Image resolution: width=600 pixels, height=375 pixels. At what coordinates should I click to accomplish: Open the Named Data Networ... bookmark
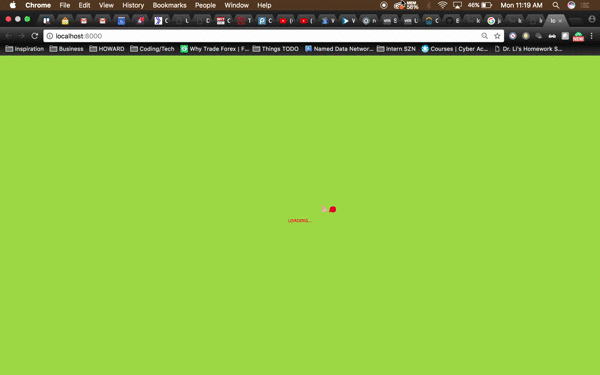click(339, 49)
